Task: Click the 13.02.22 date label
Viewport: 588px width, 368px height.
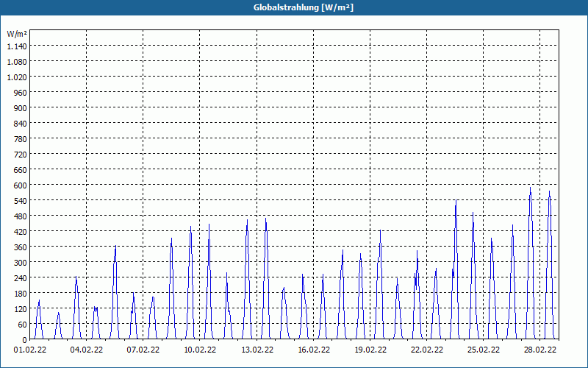Action: [257, 350]
